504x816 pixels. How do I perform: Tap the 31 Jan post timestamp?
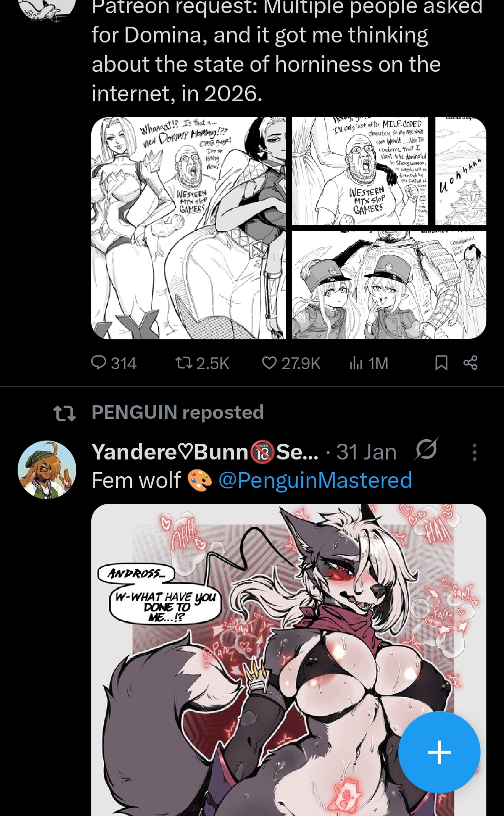367,452
